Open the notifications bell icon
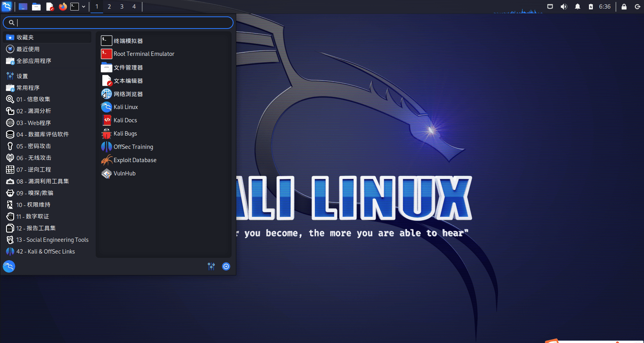The image size is (644, 343). tap(577, 7)
